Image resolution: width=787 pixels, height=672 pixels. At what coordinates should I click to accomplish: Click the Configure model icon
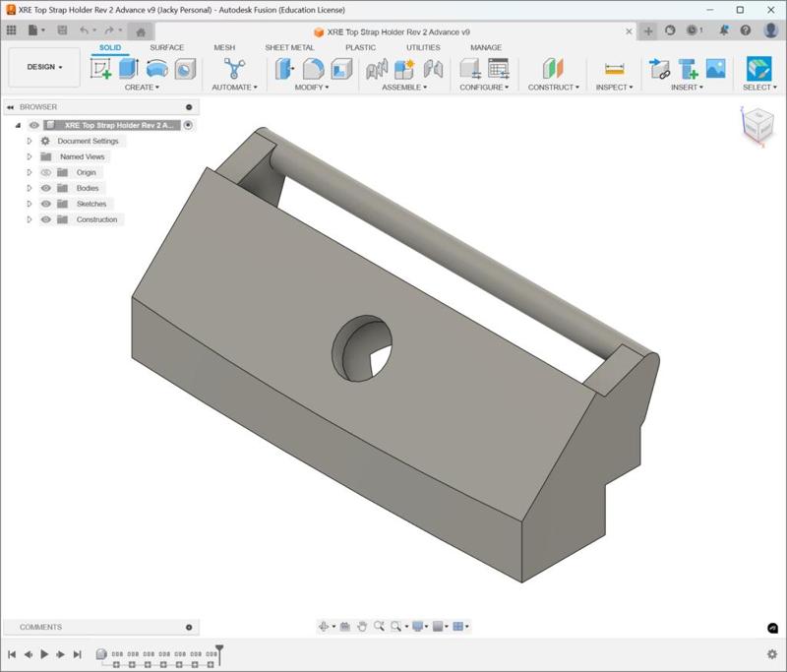pos(471,69)
